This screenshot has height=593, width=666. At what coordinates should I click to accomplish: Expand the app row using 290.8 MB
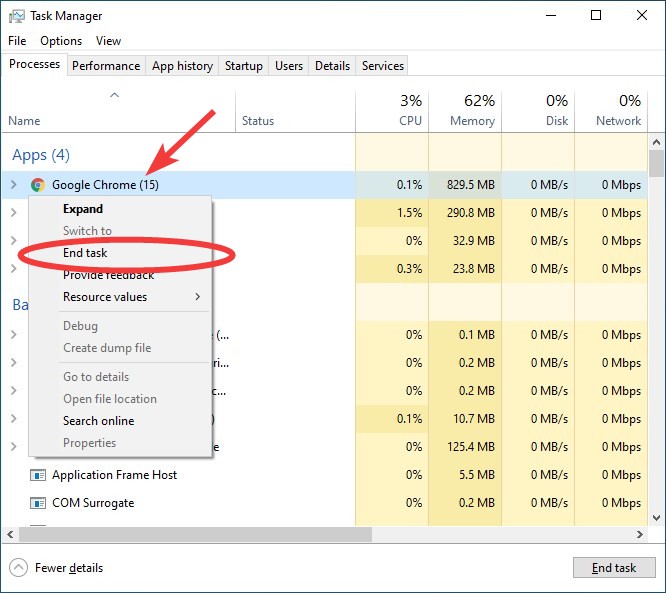coord(14,212)
